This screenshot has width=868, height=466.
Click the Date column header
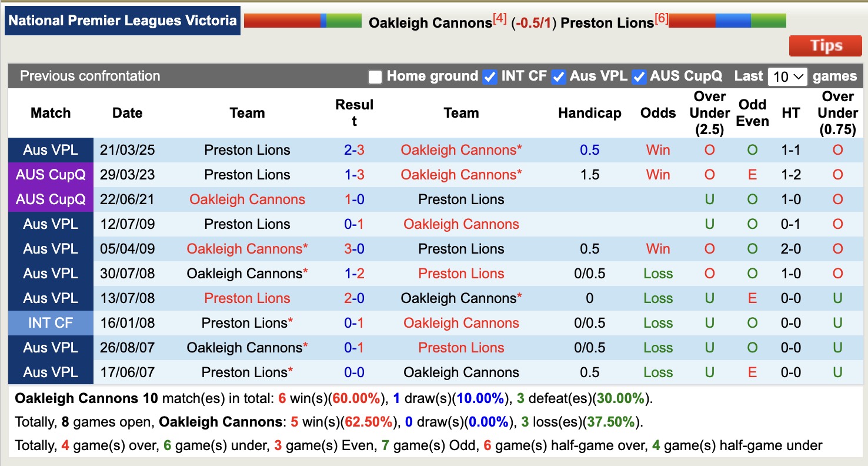click(x=127, y=112)
